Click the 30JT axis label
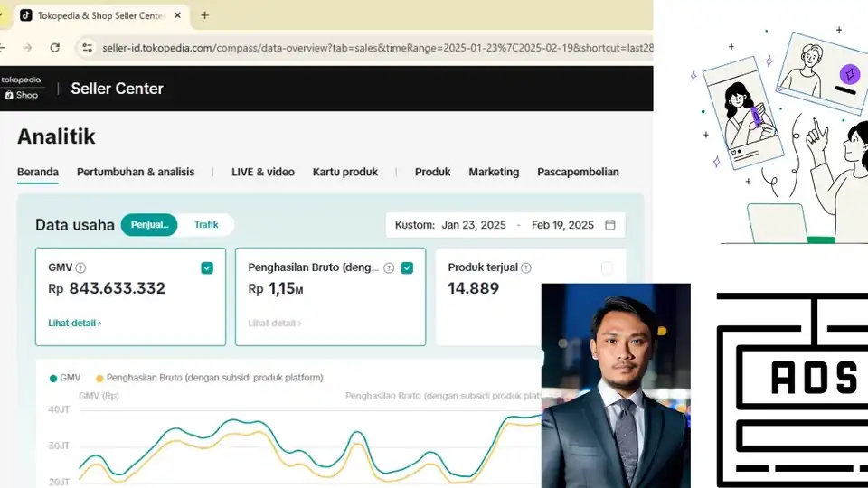This screenshot has height=488, width=868. pos(59,446)
